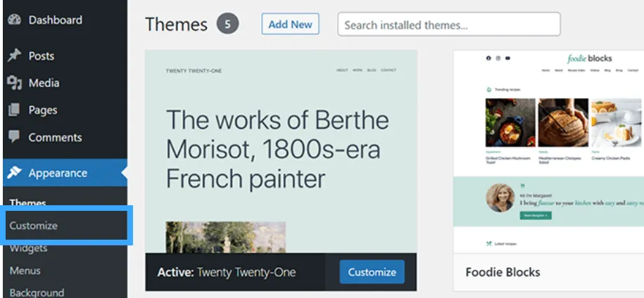Open the Twenty Twenty-One theme preview
This screenshot has width=644, height=298.
click(x=282, y=151)
